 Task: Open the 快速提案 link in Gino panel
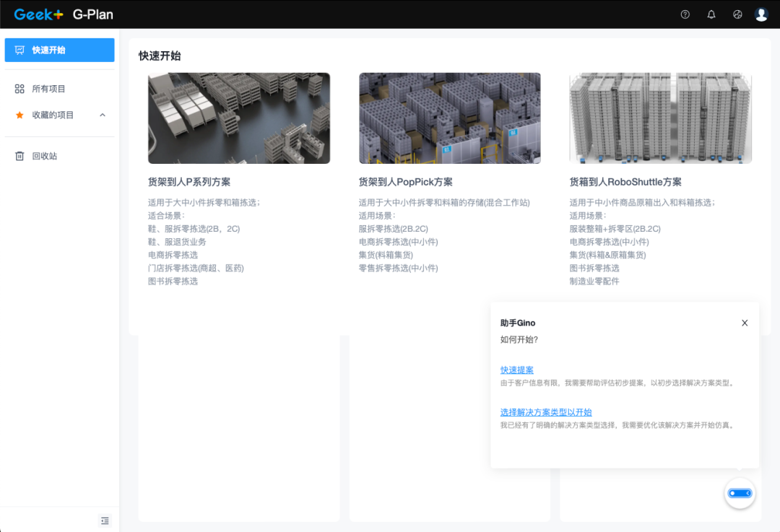(516, 370)
